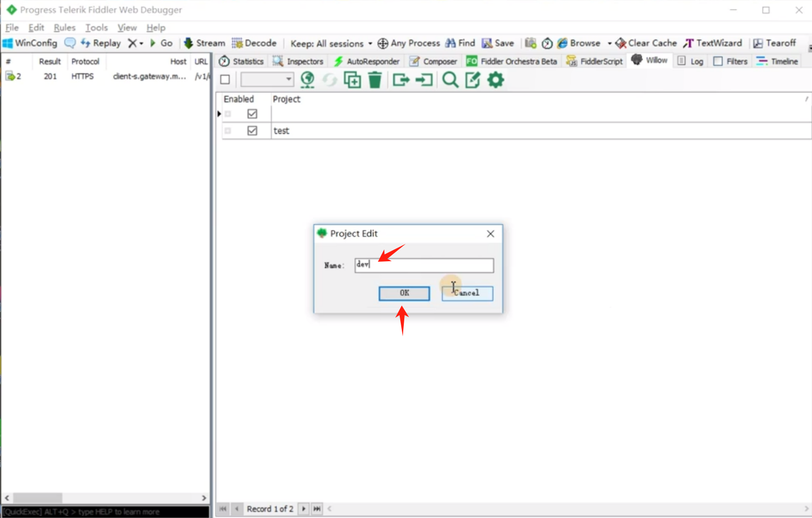Image resolution: width=812 pixels, height=518 pixels.
Task: Expand the blank project row's detail box
Action: point(228,114)
